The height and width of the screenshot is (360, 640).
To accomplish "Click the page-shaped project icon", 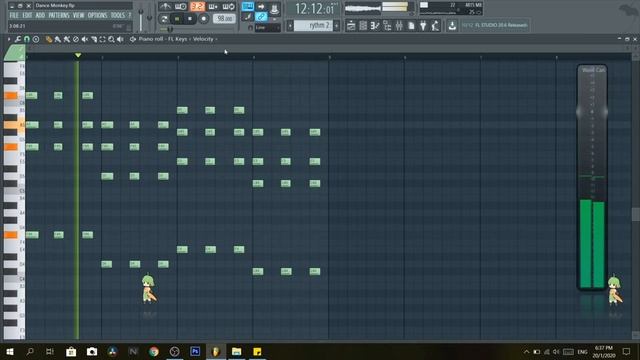I will 411,26.
